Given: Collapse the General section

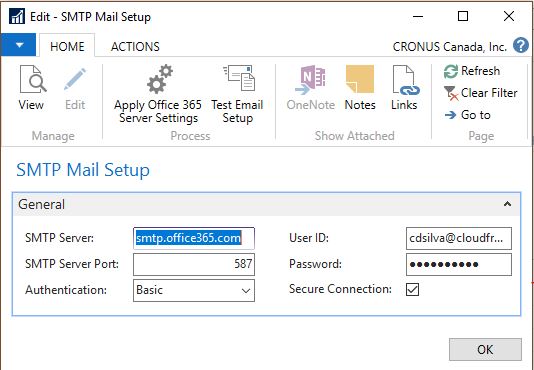Looking at the screenshot, I should [x=507, y=204].
